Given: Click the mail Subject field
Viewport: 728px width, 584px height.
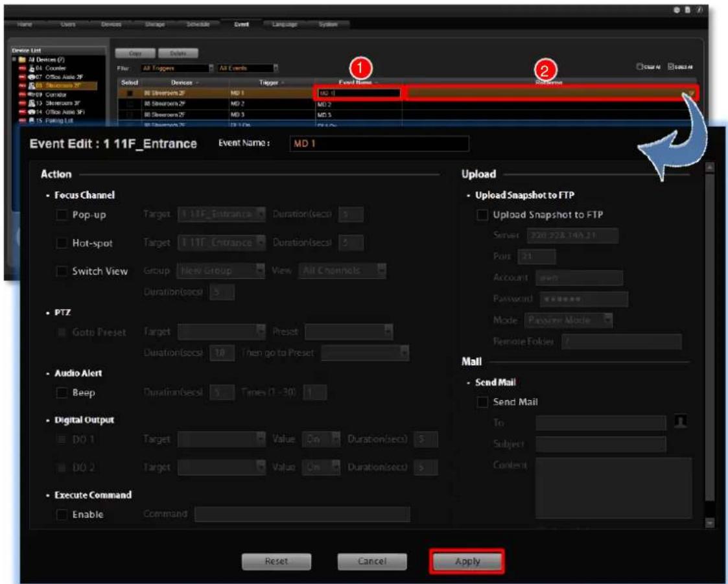Looking at the screenshot, I should click(601, 444).
